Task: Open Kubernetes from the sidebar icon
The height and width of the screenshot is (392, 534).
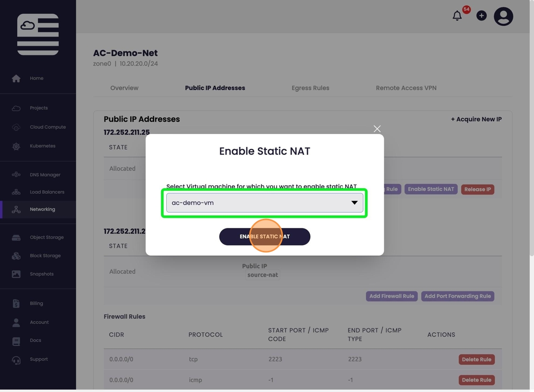Action: [16, 146]
